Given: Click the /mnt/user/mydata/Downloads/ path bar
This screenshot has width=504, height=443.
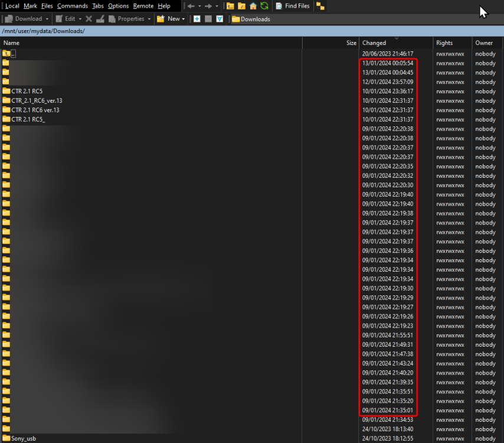Looking at the screenshot, I should (252, 31).
